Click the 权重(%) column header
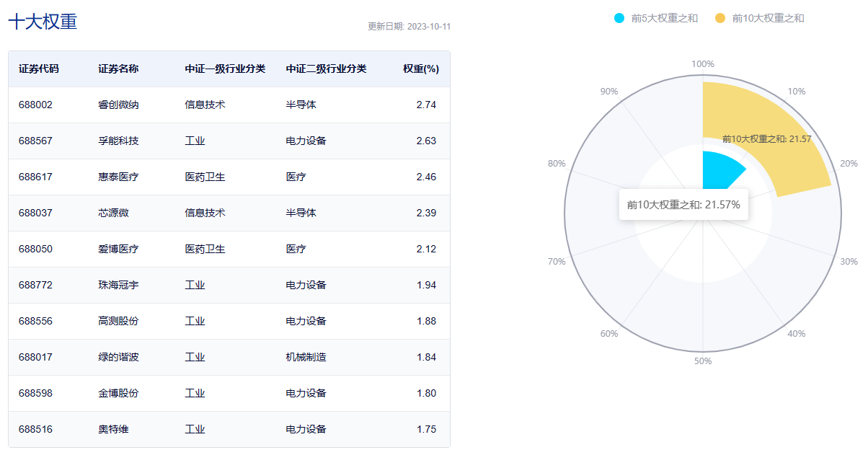Screen dimensions: 868x468 tap(420, 69)
